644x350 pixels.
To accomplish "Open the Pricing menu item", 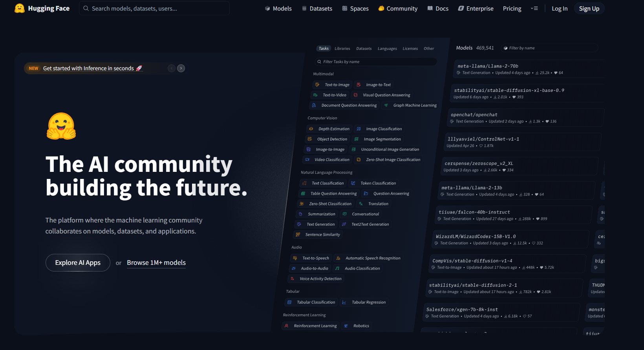I will 512,8.
